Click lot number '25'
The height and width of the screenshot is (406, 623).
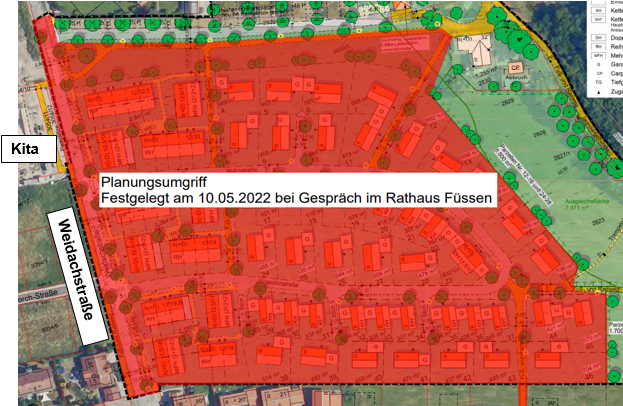pos(304,278)
